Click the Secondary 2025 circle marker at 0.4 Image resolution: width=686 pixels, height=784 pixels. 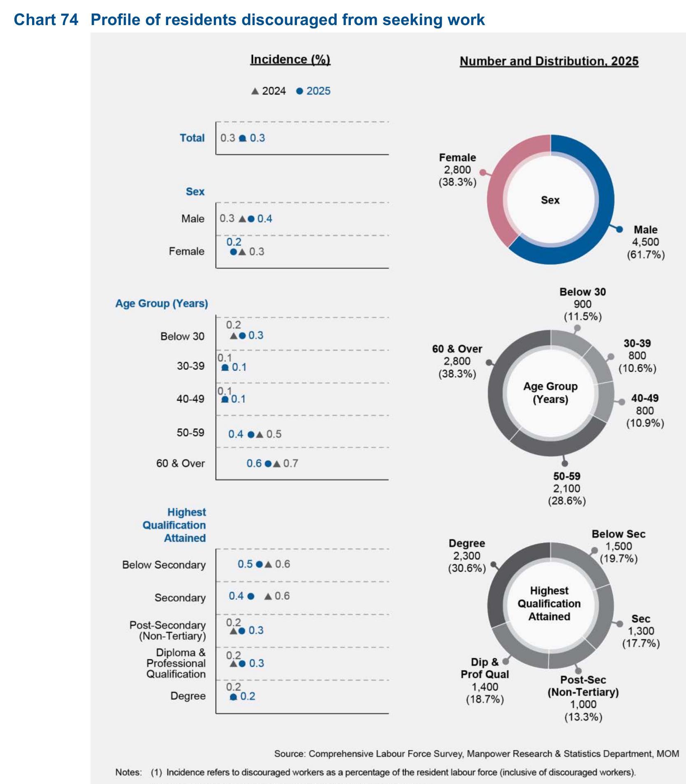pos(251,596)
